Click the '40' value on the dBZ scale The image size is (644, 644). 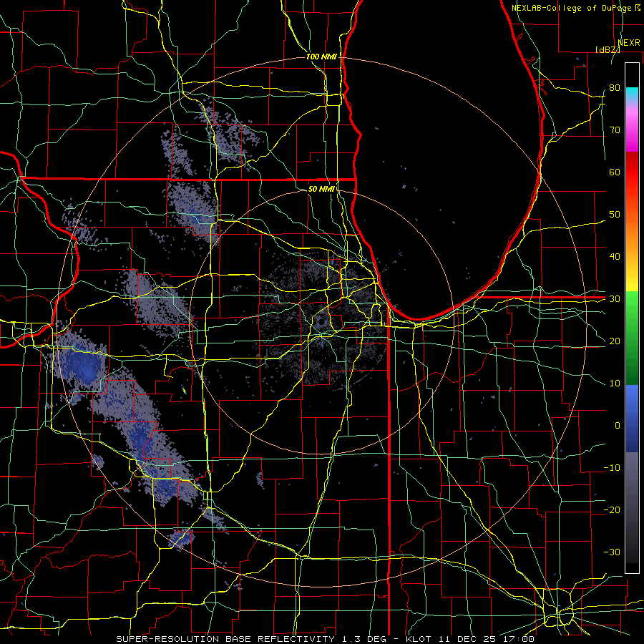[x=615, y=257]
